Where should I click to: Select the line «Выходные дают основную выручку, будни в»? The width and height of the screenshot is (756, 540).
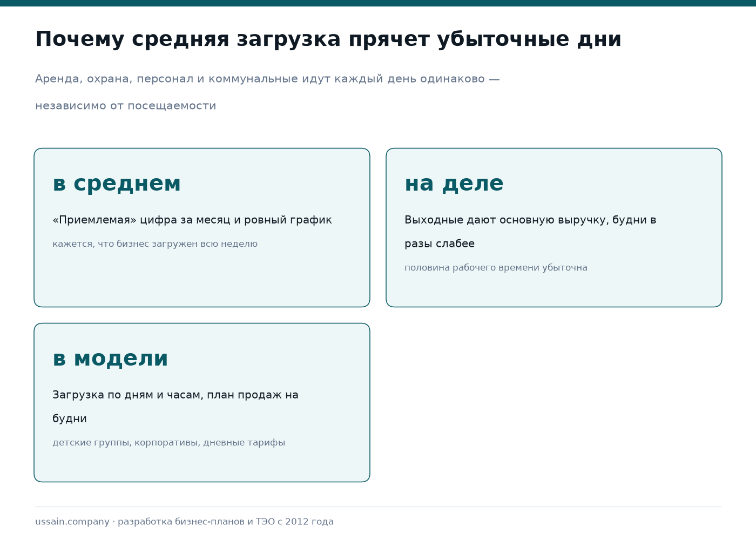pyautogui.click(x=530, y=220)
